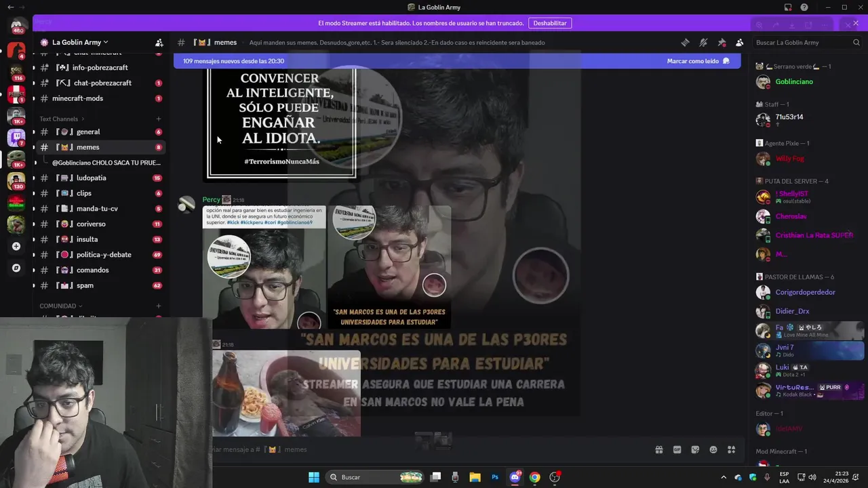Open the chat-pobrezacraft channel
The width and height of the screenshot is (868, 488).
coord(100,83)
